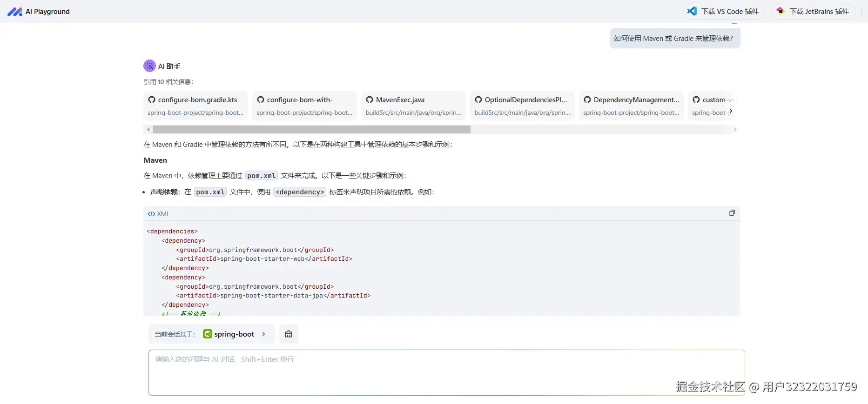Click the clear conversation broom icon
The image size is (868, 404).
click(289, 334)
